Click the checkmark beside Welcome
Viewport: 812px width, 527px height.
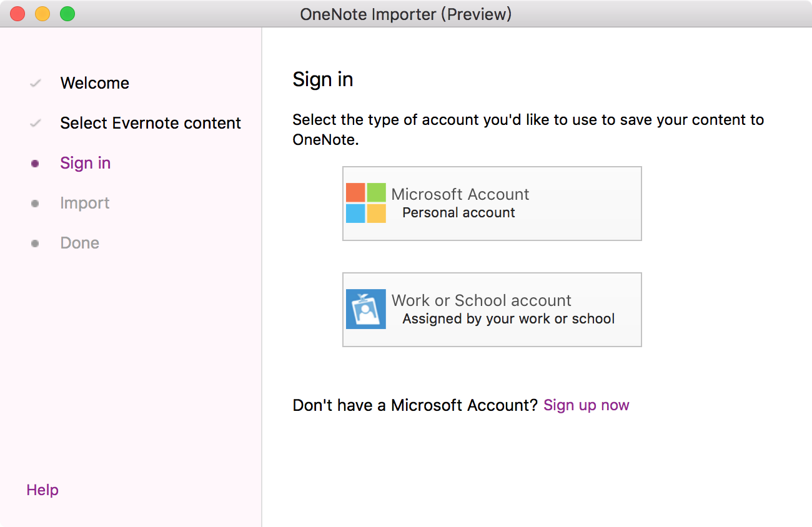(x=36, y=83)
